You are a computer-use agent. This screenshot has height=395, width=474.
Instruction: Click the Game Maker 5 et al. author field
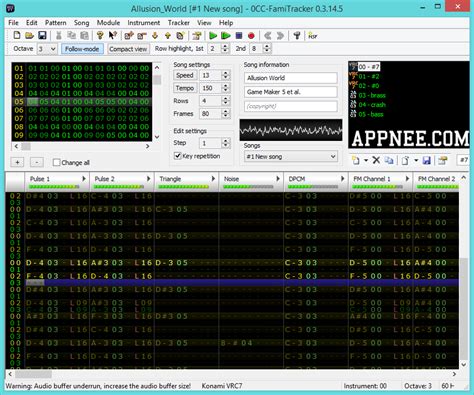click(290, 92)
